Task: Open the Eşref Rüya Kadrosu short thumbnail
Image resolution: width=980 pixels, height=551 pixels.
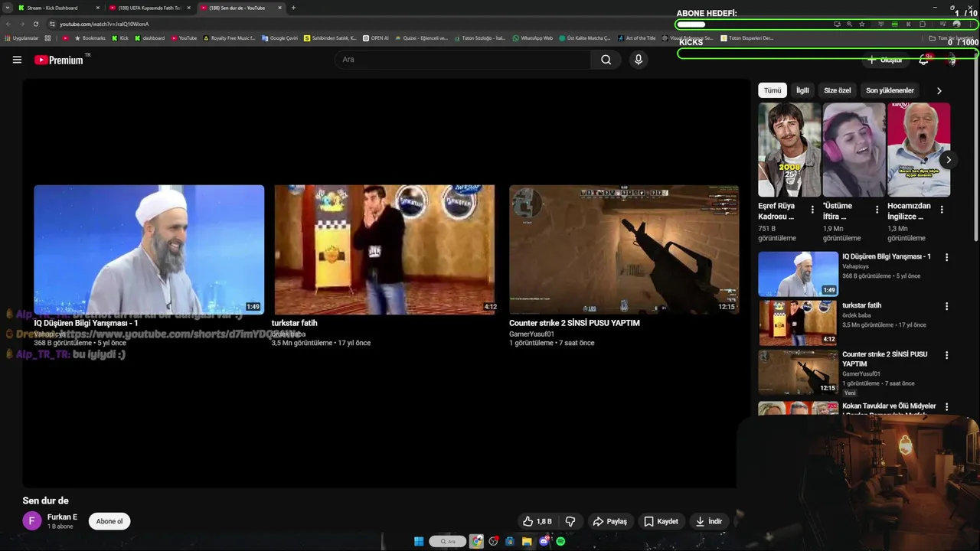Action: point(789,150)
